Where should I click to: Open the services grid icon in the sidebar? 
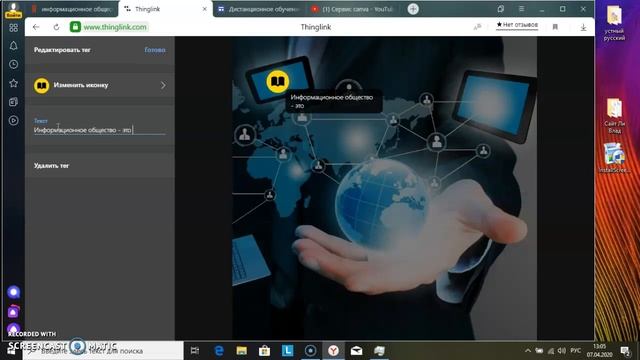point(13,28)
